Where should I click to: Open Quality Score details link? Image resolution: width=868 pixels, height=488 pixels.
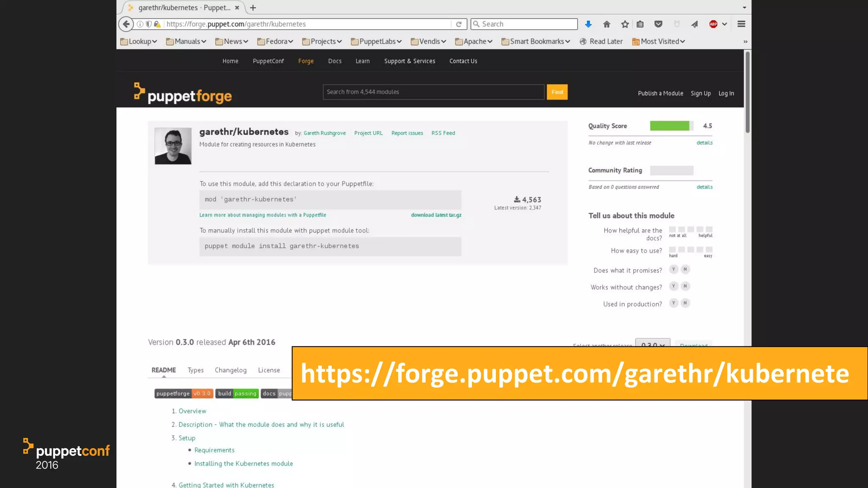[704, 143]
